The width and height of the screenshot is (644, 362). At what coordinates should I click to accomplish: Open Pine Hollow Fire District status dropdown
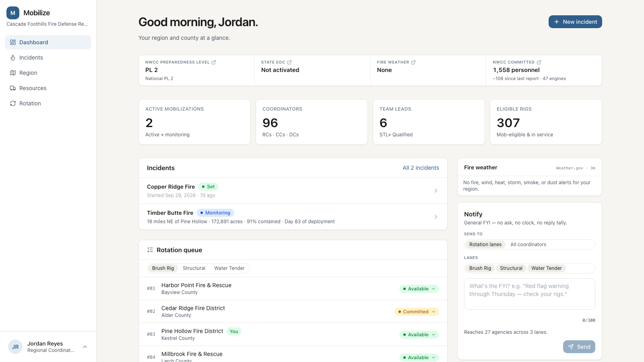pyautogui.click(x=419, y=335)
